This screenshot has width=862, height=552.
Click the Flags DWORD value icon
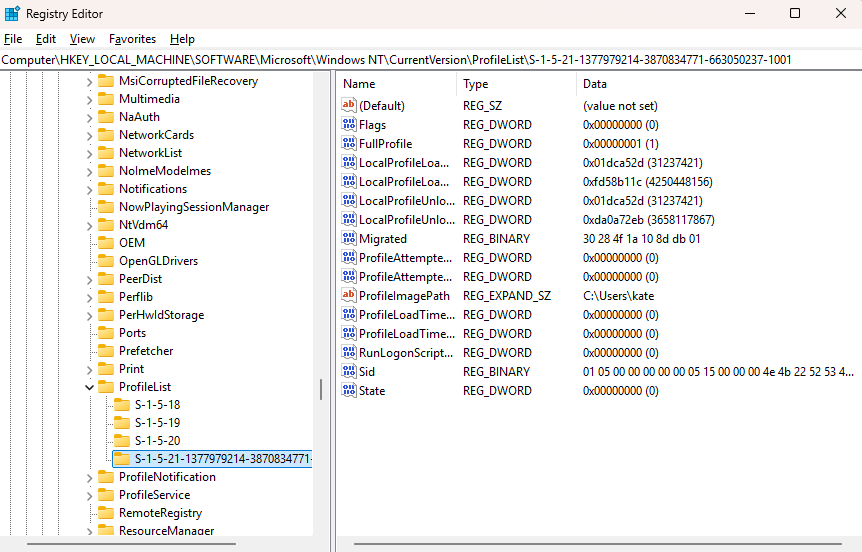click(x=349, y=125)
